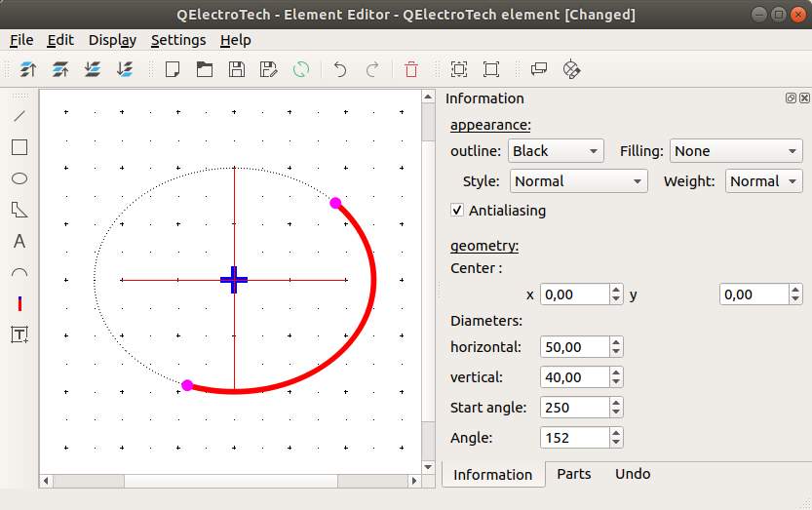This screenshot has width=812, height=510.
Task: Click the red delete trash icon
Action: pyautogui.click(x=411, y=69)
